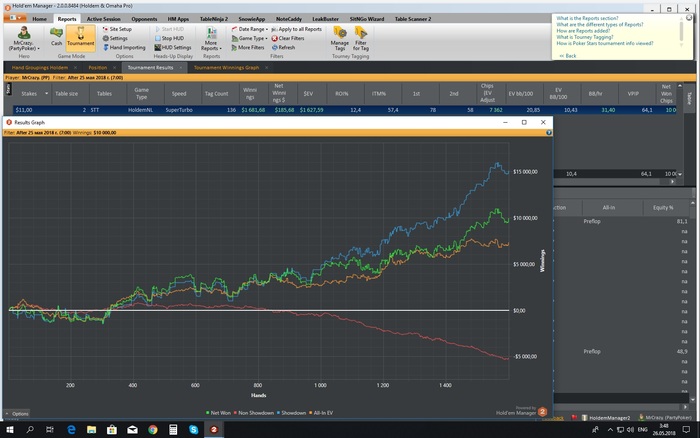Click Filter for Tag
This screenshot has height=438, width=700.
click(x=361, y=38)
